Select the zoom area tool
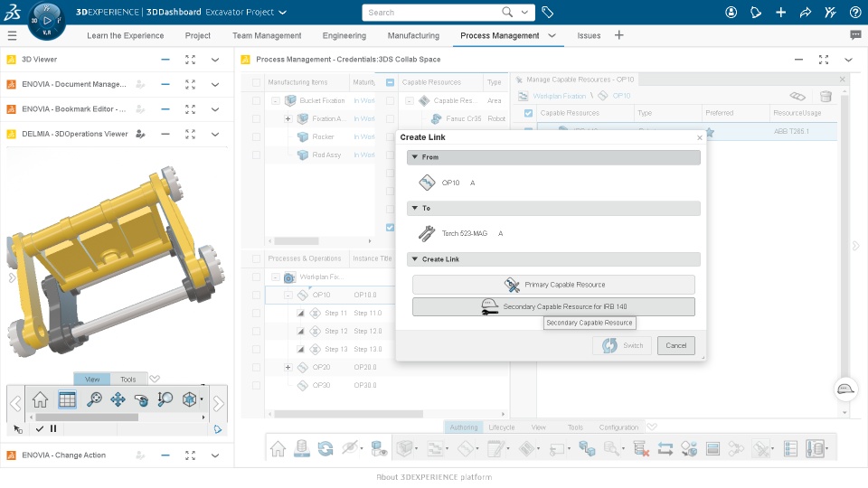Image resolution: width=868 pixels, height=488 pixels. point(165,399)
